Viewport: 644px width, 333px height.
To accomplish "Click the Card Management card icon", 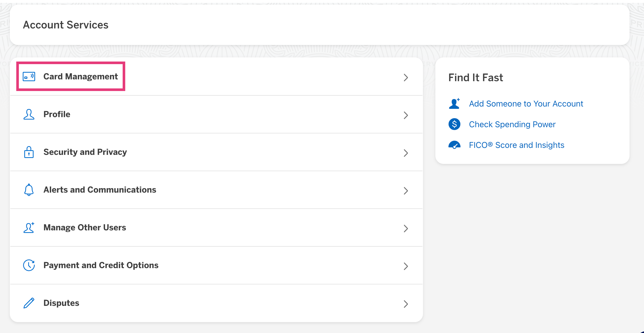I will click(29, 77).
